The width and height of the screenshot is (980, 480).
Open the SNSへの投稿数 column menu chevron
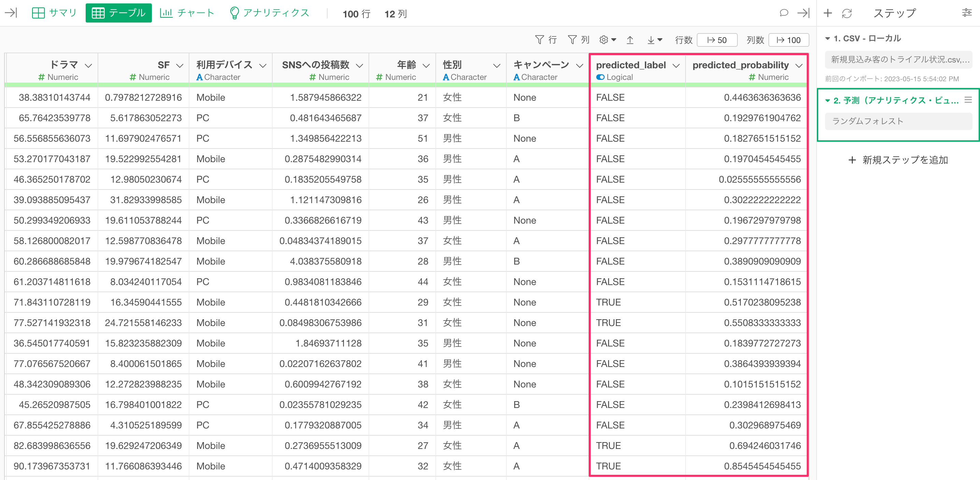coord(359,66)
